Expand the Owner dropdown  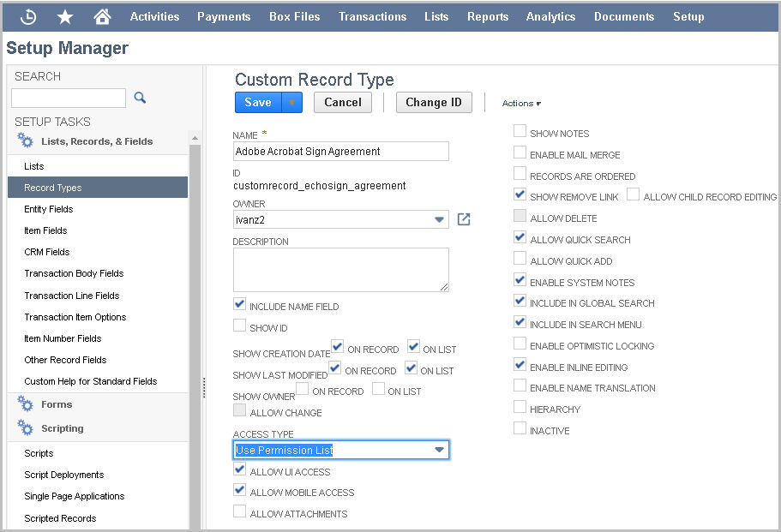point(439,219)
